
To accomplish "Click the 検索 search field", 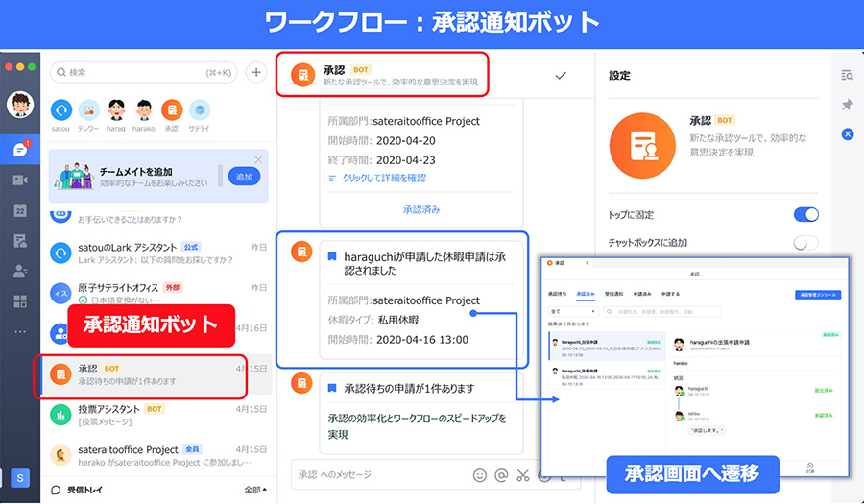I will tap(144, 72).
